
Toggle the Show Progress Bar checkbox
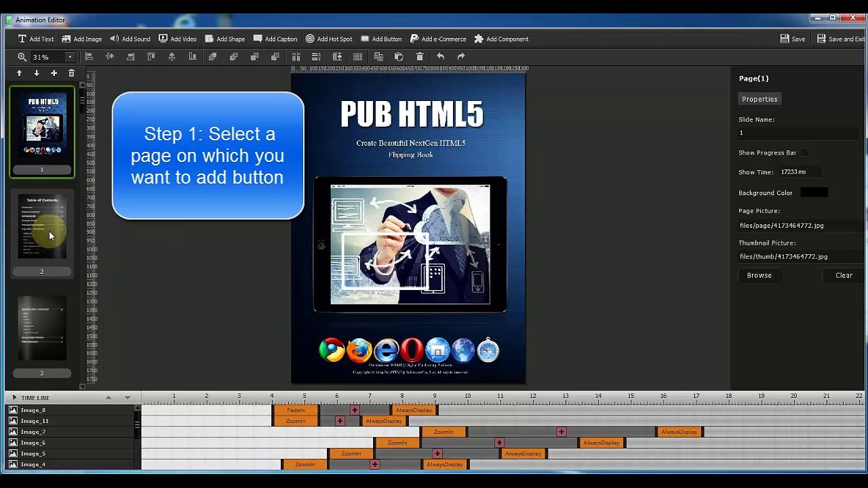(804, 153)
